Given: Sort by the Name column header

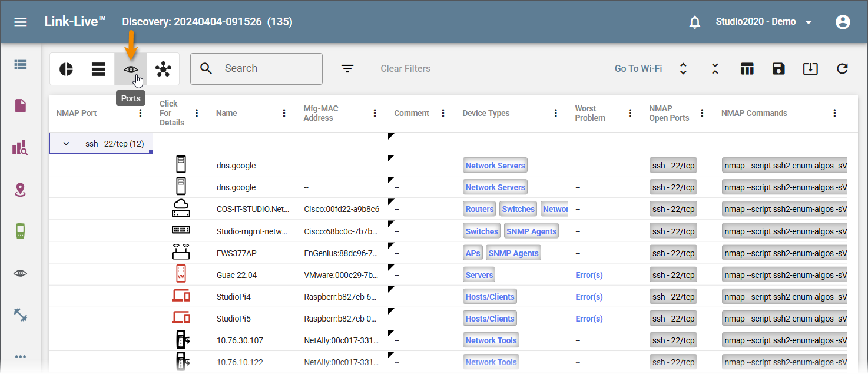Looking at the screenshot, I should click(226, 113).
